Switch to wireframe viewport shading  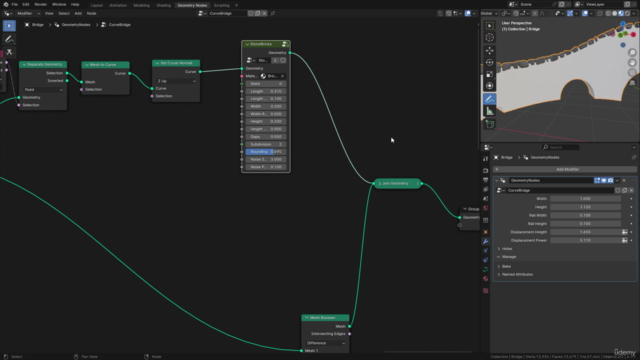pos(608,13)
